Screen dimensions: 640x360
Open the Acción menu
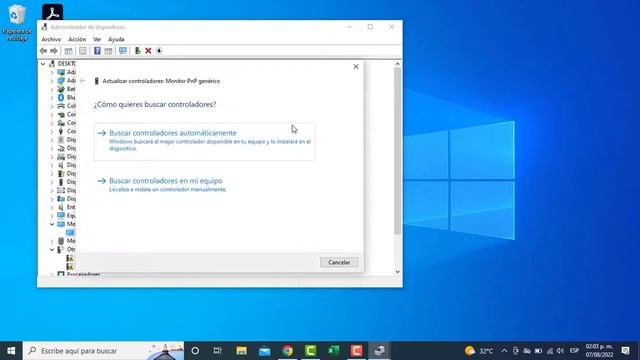pos(77,39)
